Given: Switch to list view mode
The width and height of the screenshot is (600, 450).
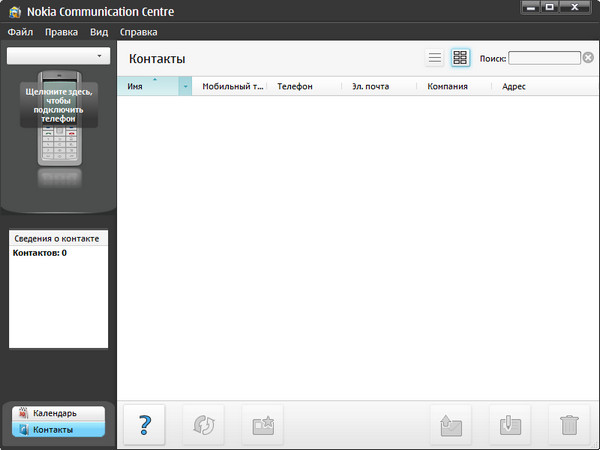Looking at the screenshot, I should pos(435,58).
